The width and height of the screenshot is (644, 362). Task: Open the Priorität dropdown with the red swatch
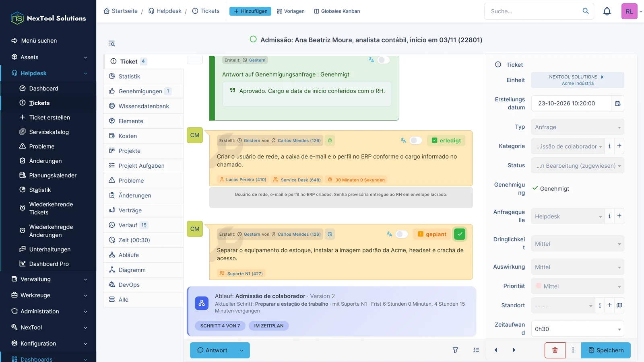[x=578, y=286]
